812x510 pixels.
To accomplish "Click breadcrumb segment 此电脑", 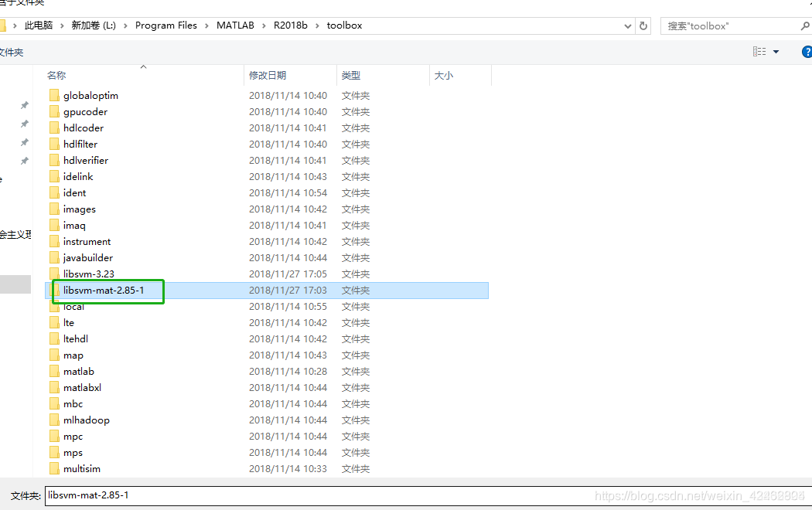I will click(x=39, y=25).
